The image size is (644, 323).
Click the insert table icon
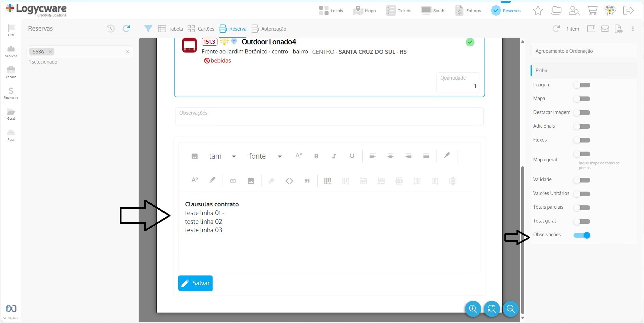coord(328,181)
